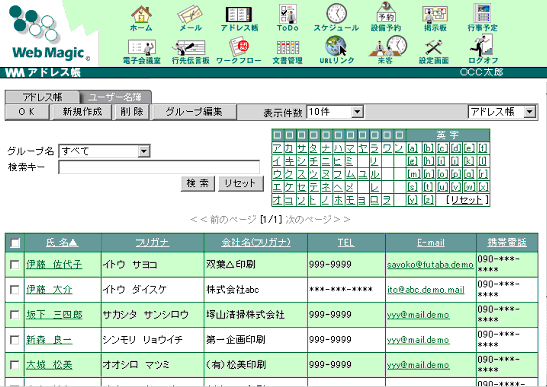This screenshot has height=387, width=547.
Task: Open the 行先伝言板 icon
Action: (x=190, y=51)
